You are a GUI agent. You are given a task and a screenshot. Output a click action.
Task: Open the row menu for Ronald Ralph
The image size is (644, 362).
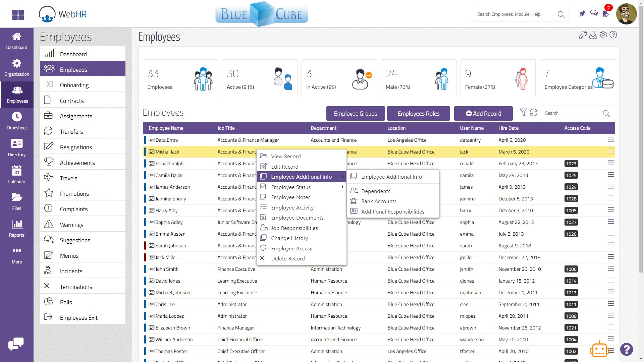click(611, 163)
